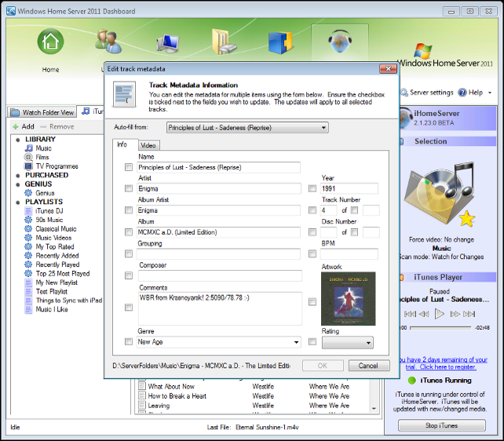Click the track list scrollbar down arrow

pos(374,409)
